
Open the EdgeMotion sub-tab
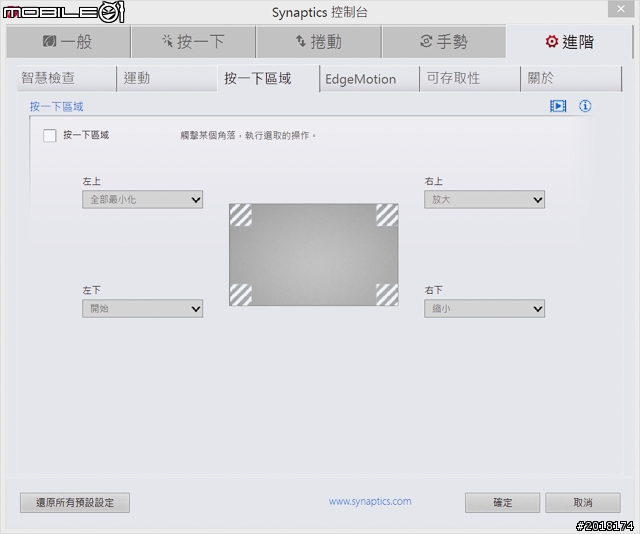coord(369,78)
